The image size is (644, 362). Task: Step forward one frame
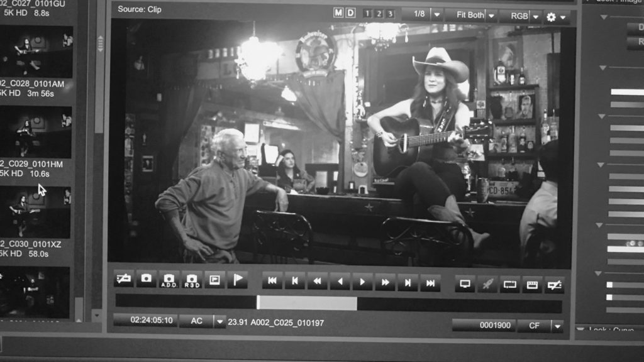(x=408, y=283)
